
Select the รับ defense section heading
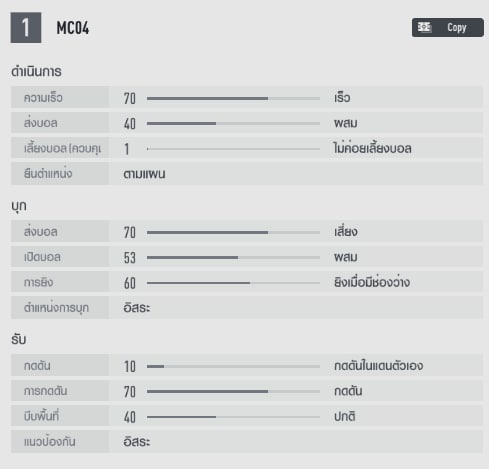pyautogui.click(x=18, y=339)
